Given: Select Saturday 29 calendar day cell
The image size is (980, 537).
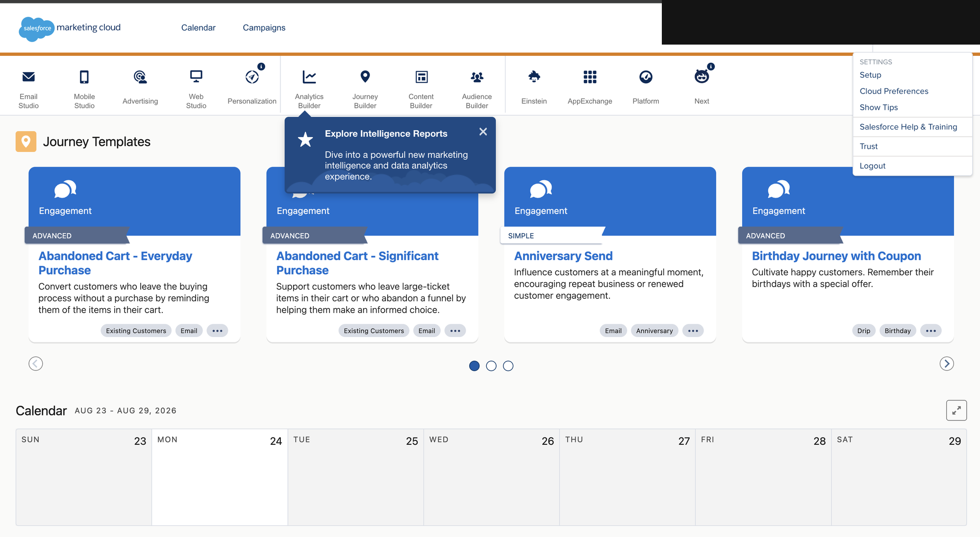Looking at the screenshot, I should (x=899, y=477).
